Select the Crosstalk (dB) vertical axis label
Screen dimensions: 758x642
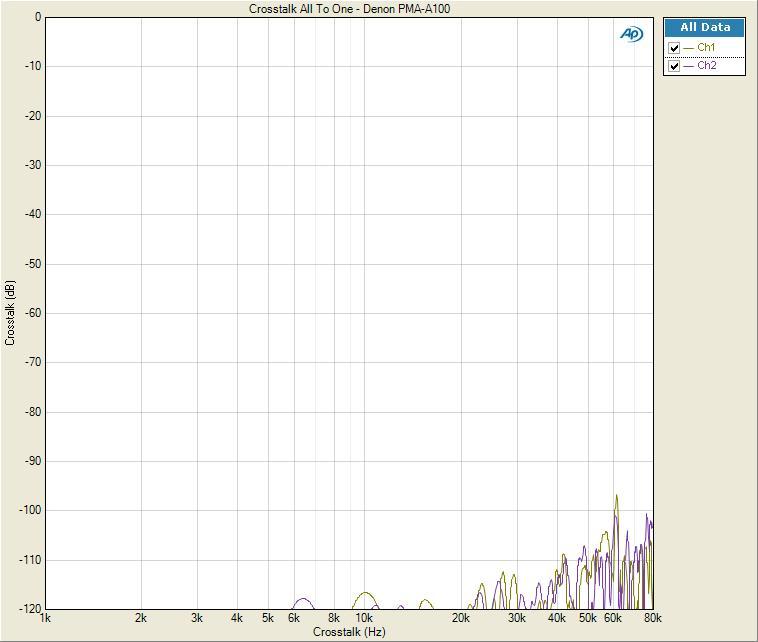coord(10,313)
